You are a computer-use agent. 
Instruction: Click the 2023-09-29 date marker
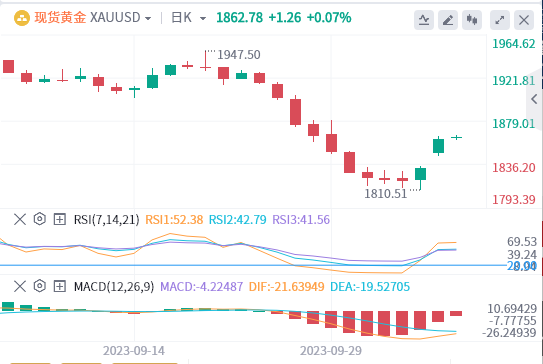pyautogui.click(x=331, y=351)
